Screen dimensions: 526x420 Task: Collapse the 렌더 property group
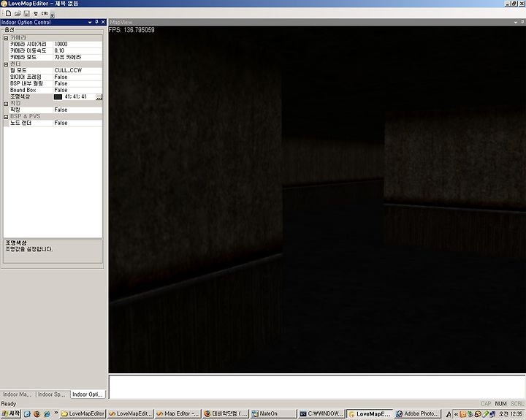coord(6,64)
